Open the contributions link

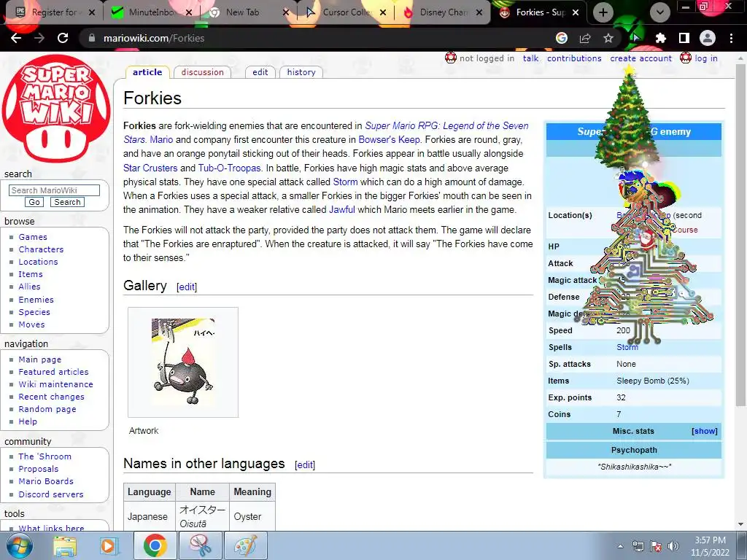(574, 58)
